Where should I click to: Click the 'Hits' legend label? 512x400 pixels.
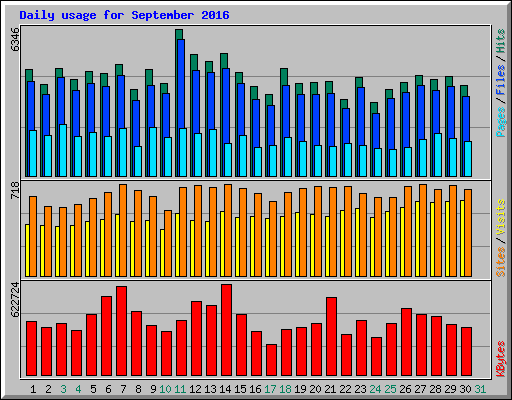500,41
